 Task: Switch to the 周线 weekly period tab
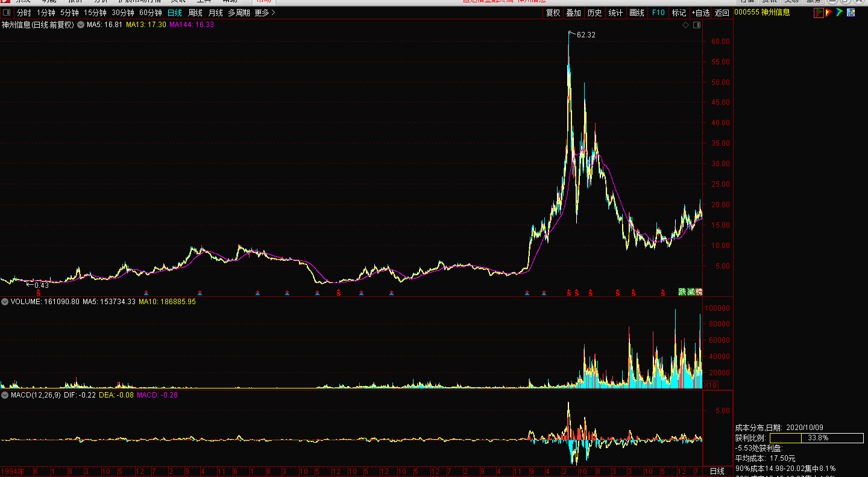point(195,13)
